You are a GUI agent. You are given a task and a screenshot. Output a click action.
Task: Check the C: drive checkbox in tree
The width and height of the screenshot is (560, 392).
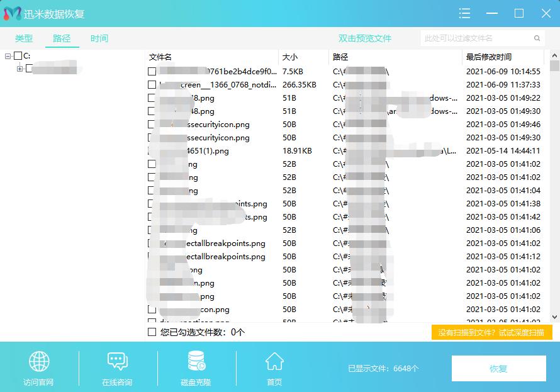tap(18, 56)
